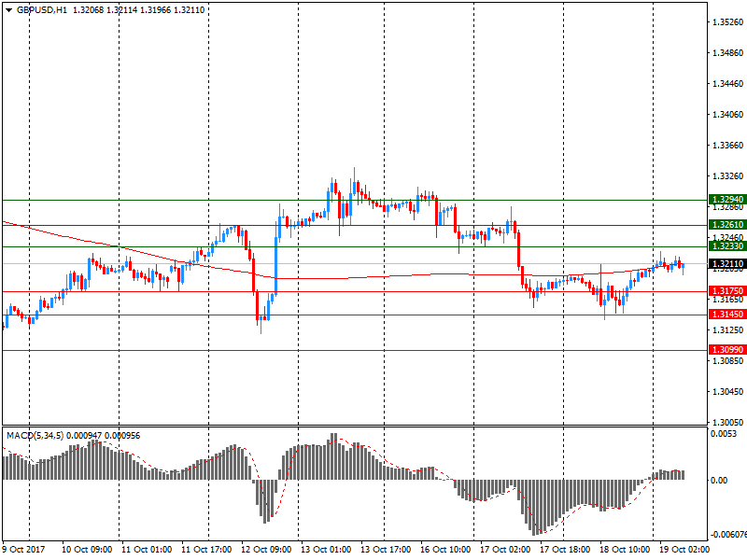The width and height of the screenshot is (747, 560).
Task: Click the 1.33660 price scale value
Action: point(727,146)
